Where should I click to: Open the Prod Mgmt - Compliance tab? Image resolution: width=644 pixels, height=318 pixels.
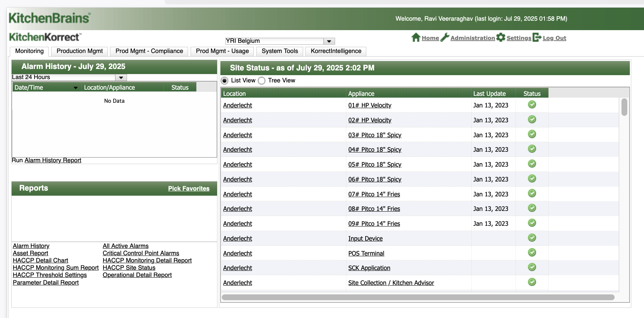point(149,51)
